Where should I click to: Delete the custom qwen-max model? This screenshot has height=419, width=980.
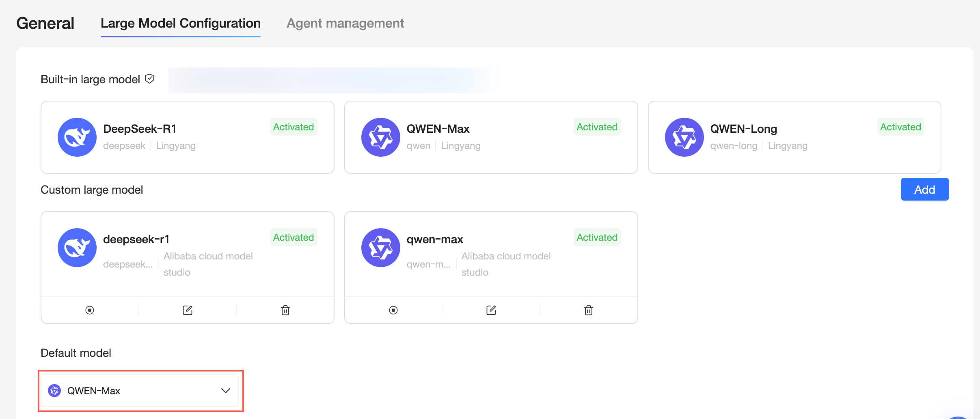[589, 310]
